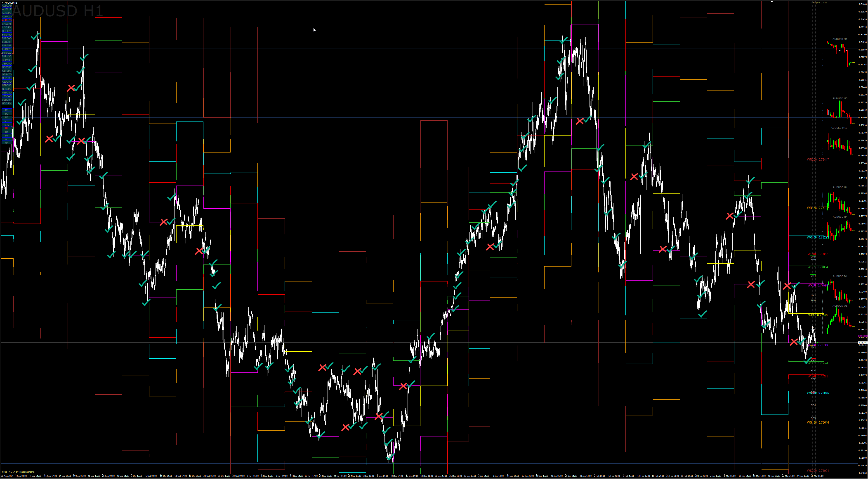Viewport: 868px width, 479px height.
Task: Select the WR200 0.79417 level label
Action: pos(818,160)
